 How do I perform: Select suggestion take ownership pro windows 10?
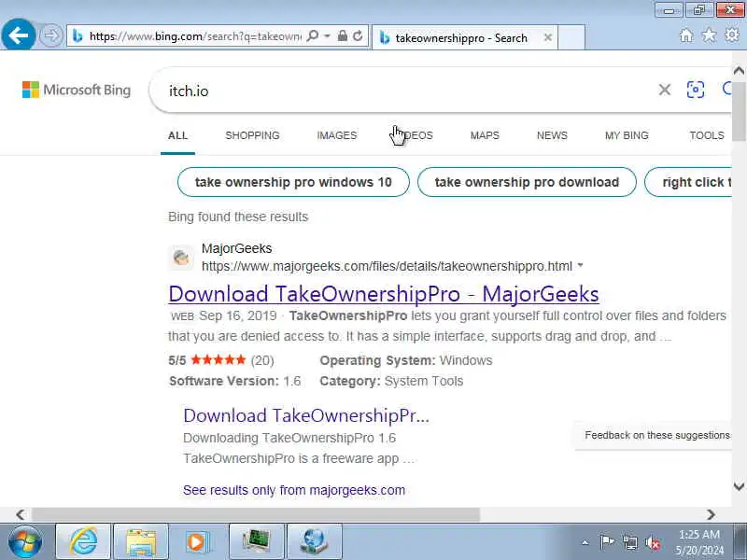pyautogui.click(x=293, y=182)
